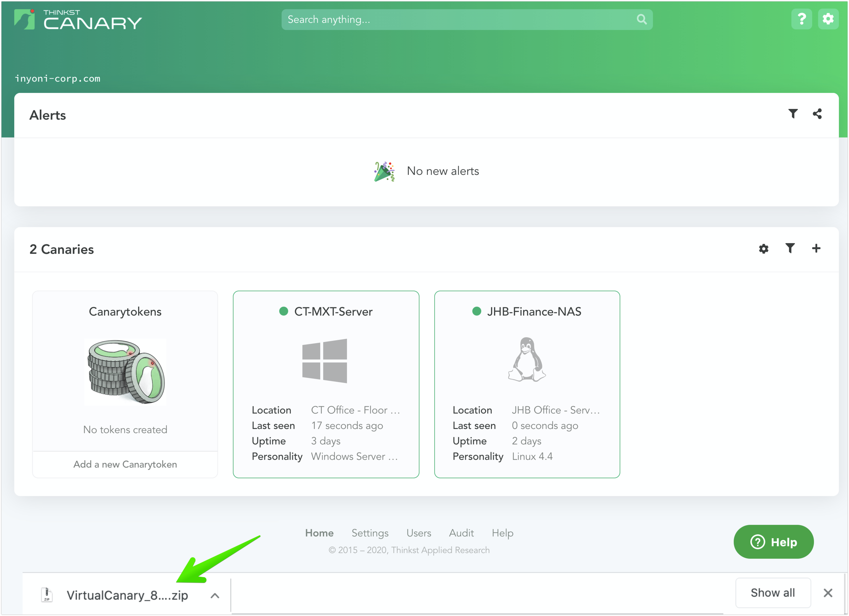Open Settings footer link

click(370, 533)
